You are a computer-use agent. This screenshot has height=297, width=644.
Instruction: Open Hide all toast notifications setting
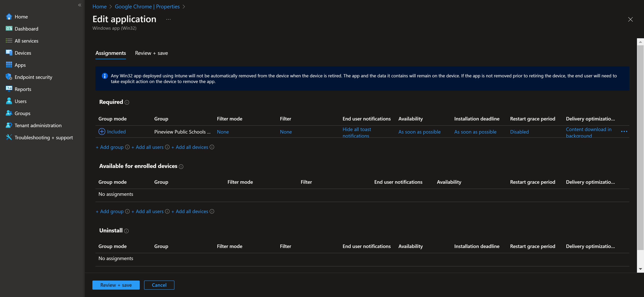tap(357, 132)
